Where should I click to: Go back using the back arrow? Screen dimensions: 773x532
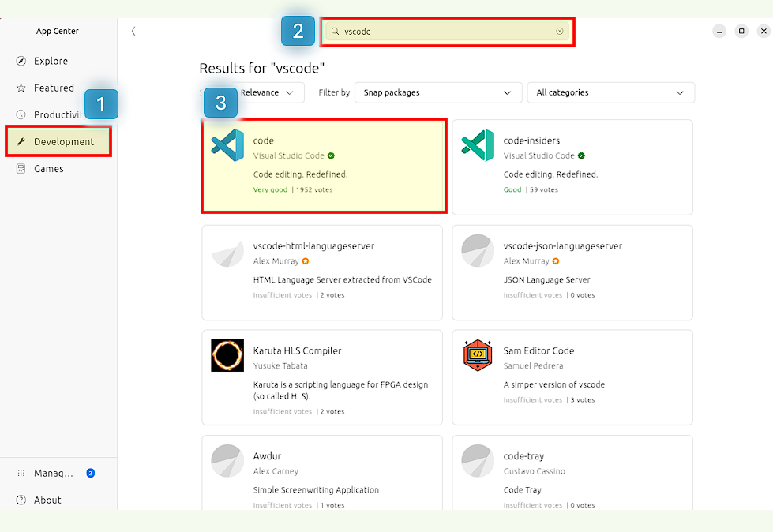click(x=133, y=31)
